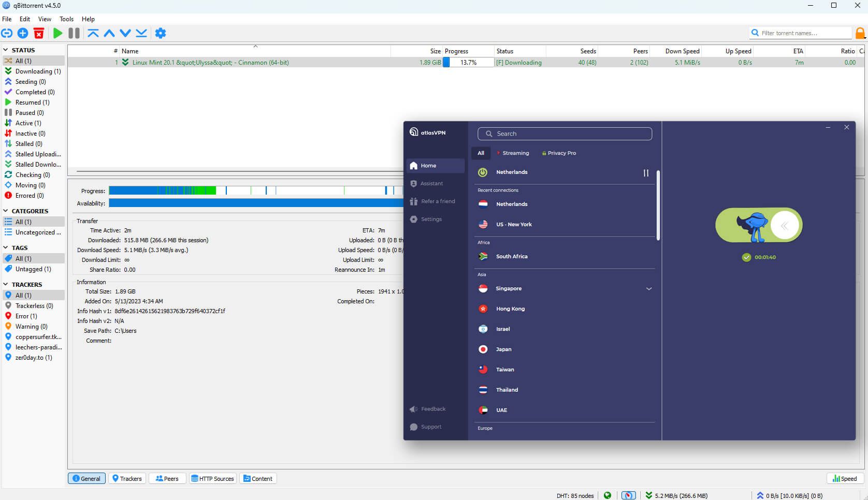Open the Edit menu

(x=25, y=19)
